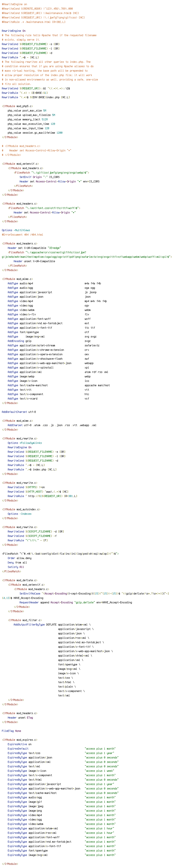Click 'Header unset X-UA-Compatible' line

35,261
